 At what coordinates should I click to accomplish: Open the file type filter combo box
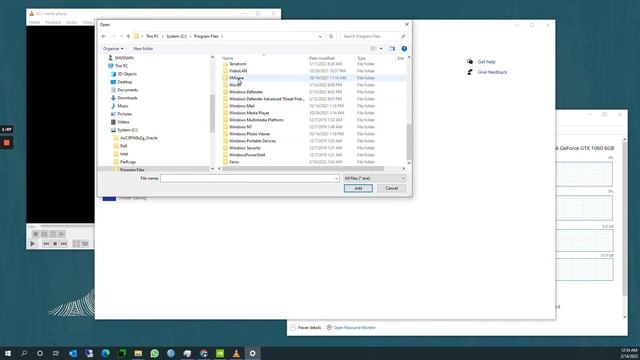375,178
